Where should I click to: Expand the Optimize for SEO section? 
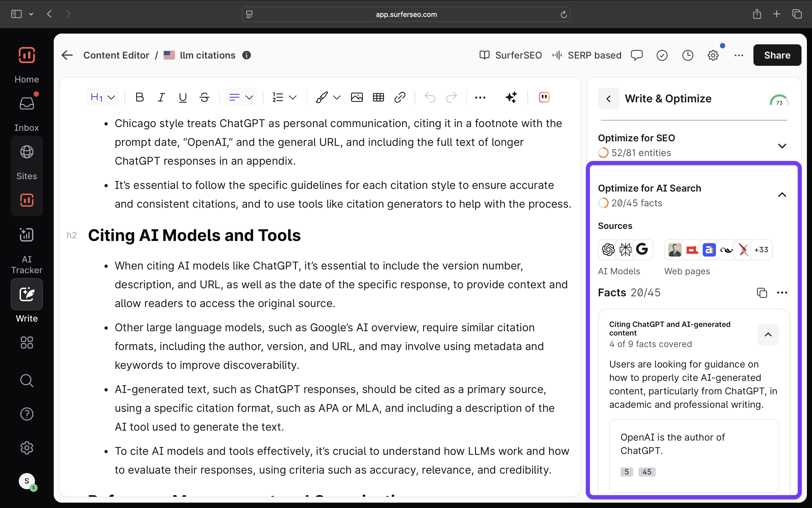click(782, 146)
